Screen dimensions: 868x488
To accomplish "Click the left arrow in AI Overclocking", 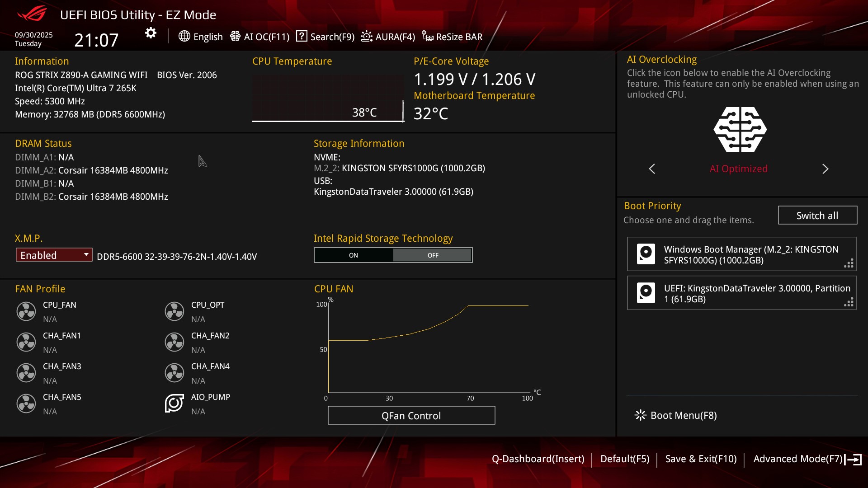I will click(652, 169).
